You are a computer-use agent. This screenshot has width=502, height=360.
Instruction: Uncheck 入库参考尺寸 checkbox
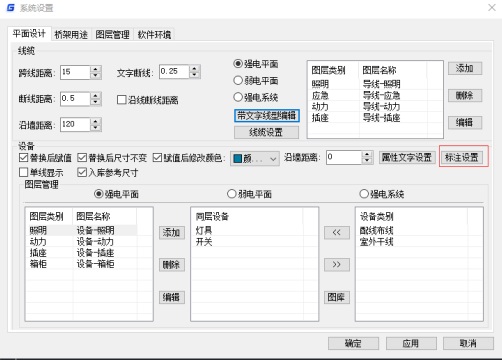(x=82, y=172)
